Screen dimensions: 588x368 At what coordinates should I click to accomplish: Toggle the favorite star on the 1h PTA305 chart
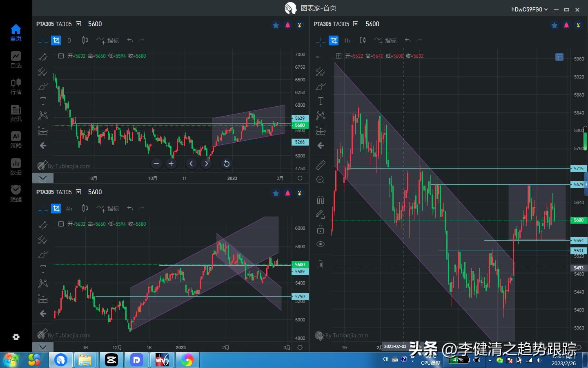(554, 25)
